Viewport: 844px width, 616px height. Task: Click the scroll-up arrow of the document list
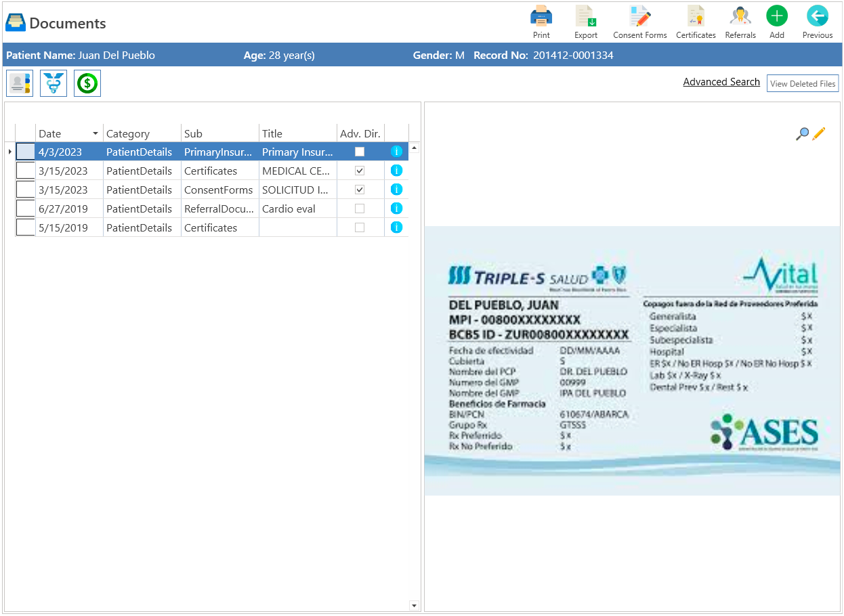pos(415,147)
